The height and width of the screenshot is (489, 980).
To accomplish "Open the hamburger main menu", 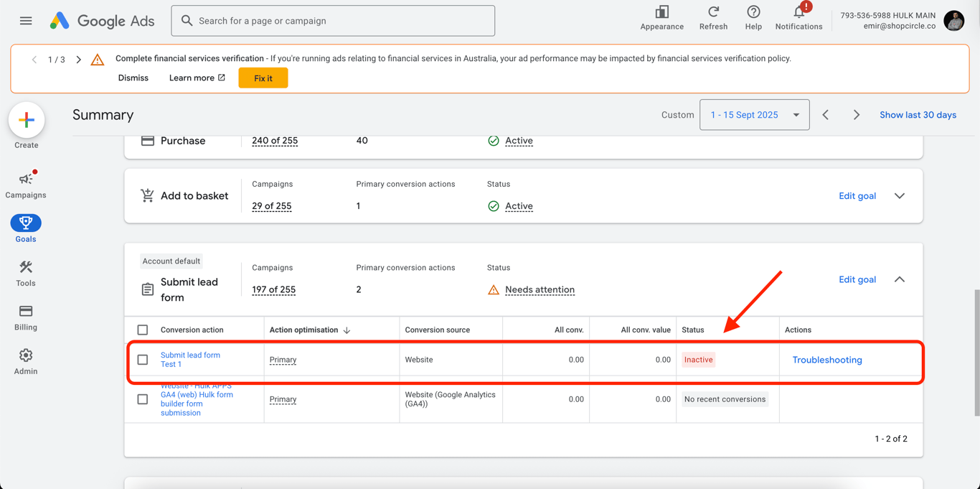I will [26, 21].
